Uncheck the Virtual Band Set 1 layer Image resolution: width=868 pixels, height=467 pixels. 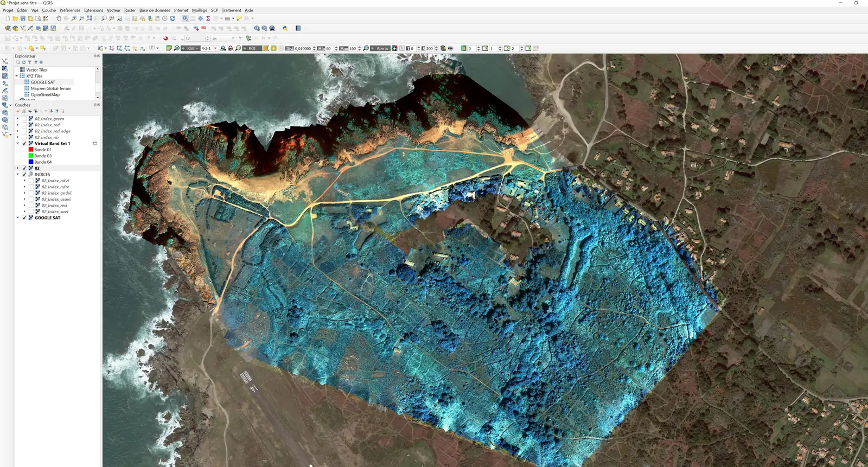tap(24, 144)
